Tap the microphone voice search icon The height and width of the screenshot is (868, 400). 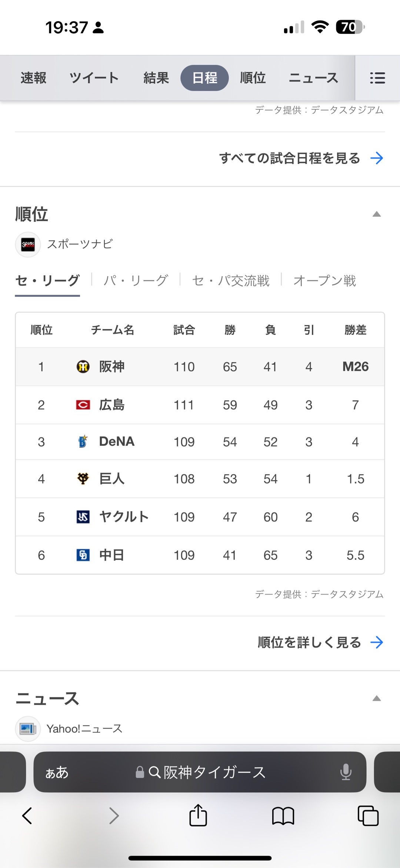point(346,772)
